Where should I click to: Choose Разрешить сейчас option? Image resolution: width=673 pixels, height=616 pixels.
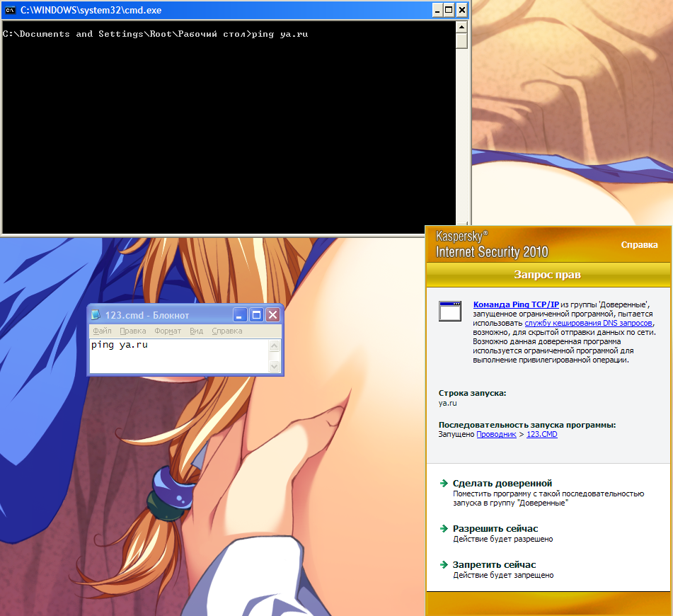pyautogui.click(x=495, y=528)
